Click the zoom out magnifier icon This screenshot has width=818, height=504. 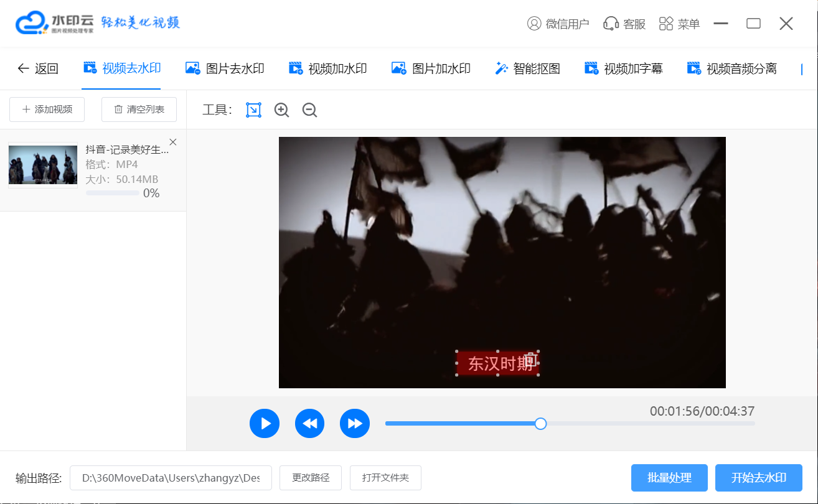(309, 110)
